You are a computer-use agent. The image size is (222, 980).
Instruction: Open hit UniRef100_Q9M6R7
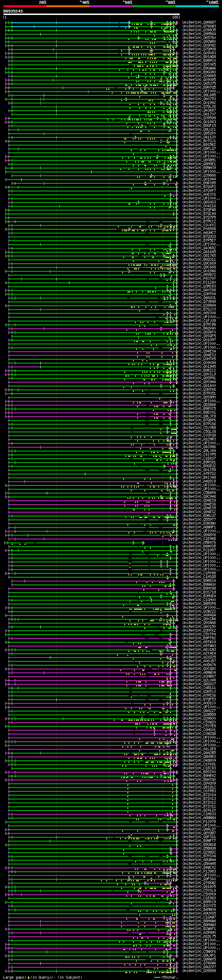coord(199,23)
